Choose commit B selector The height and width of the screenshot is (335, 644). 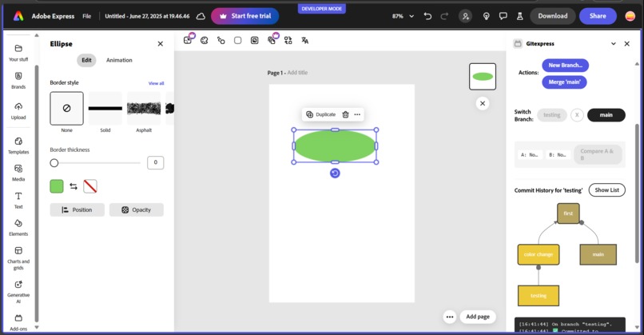click(x=558, y=155)
